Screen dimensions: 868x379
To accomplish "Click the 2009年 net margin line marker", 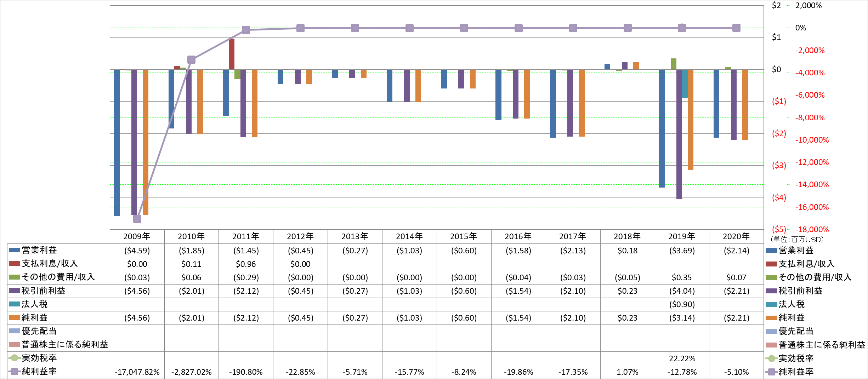I will pos(137,219).
